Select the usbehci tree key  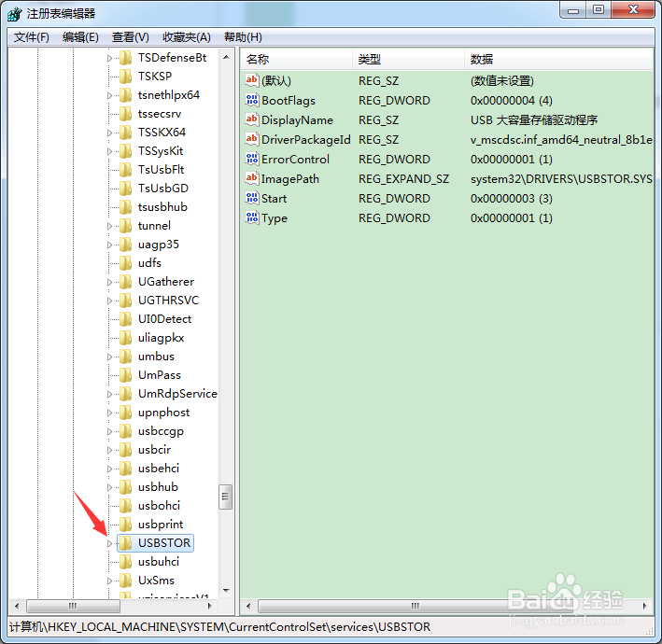pyautogui.click(x=159, y=469)
